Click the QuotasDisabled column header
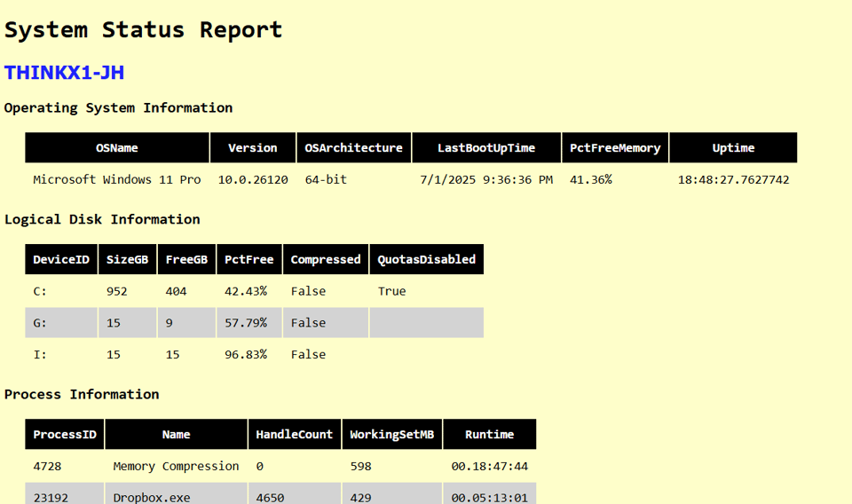Viewport: 852px width, 504px height. pyautogui.click(x=426, y=260)
